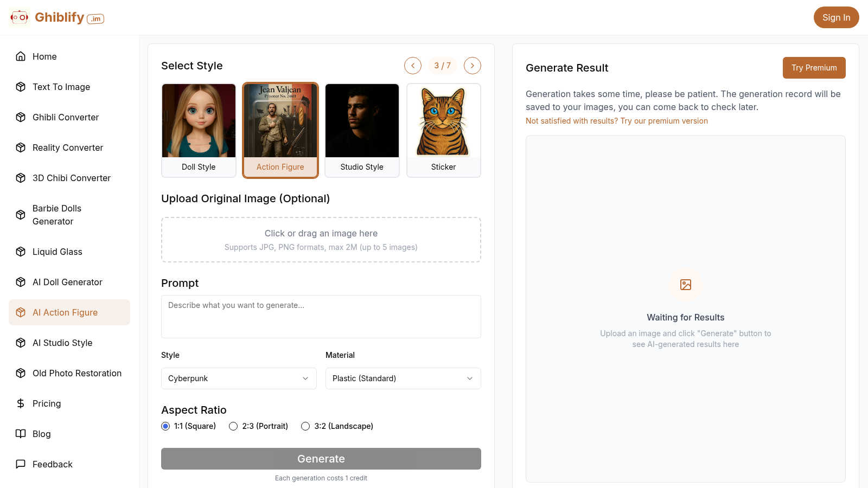
Task: Go to next style page arrow
Action: (x=473, y=66)
